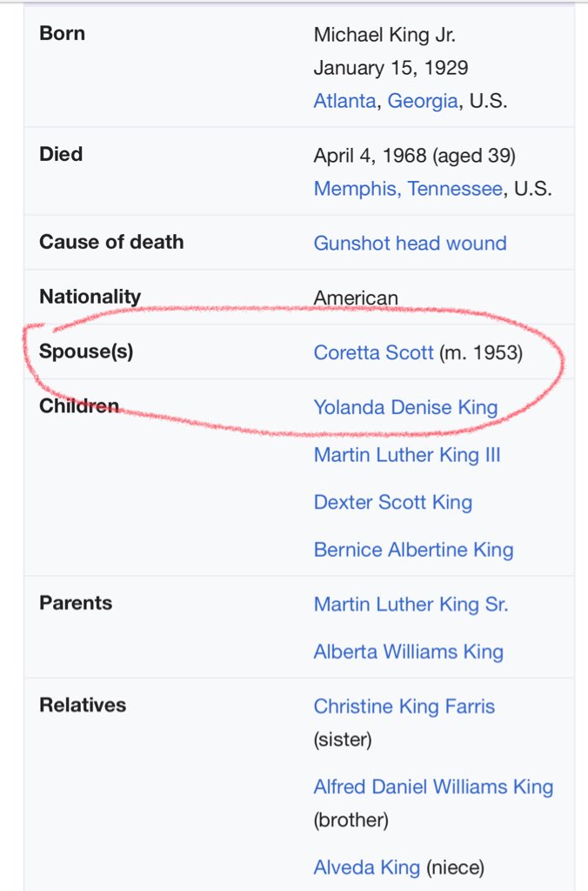Viewport: 588px width, 891px height.
Task: Open the Martin Luther King III link
Action: coord(407,455)
